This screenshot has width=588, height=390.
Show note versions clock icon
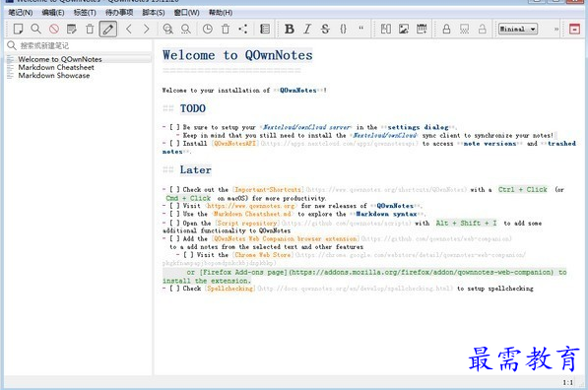click(x=208, y=29)
